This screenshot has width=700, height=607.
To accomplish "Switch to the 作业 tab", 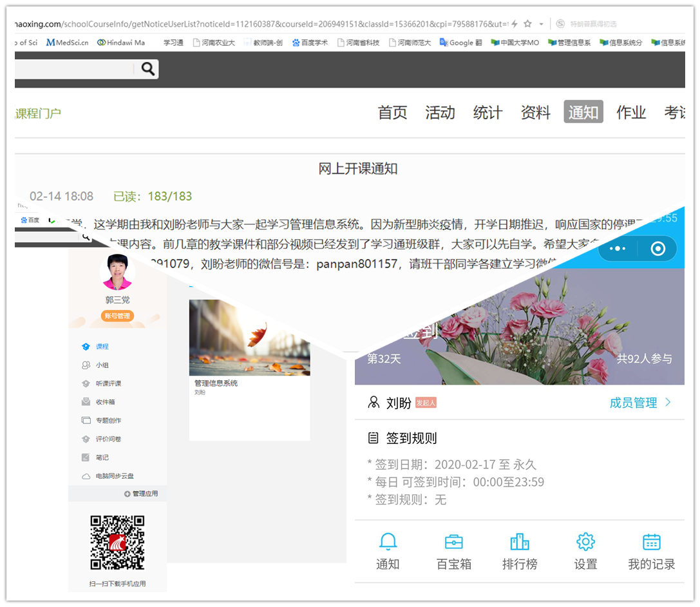I will 630,112.
